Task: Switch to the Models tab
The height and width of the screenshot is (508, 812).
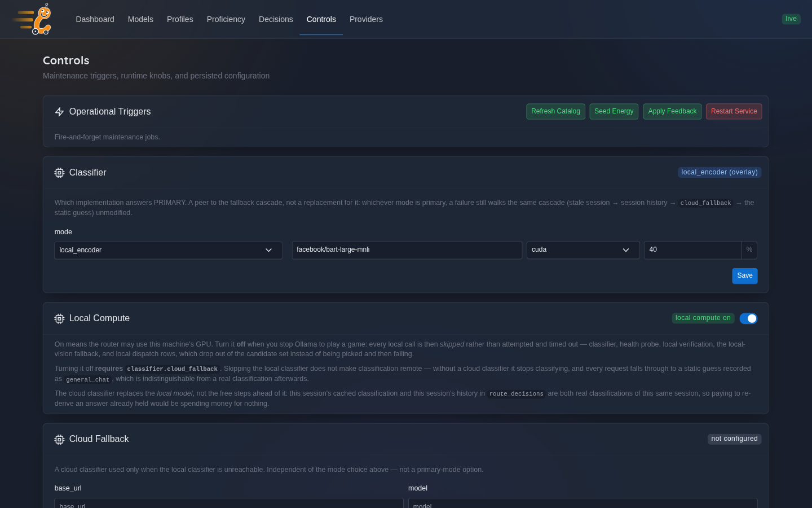Action: (140, 19)
